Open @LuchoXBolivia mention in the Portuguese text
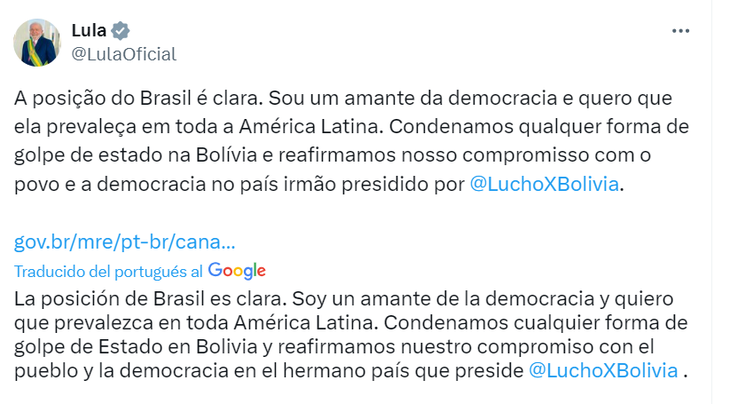The image size is (730, 404). coord(545,184)
